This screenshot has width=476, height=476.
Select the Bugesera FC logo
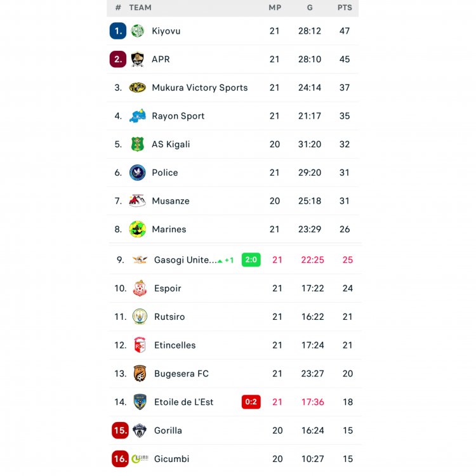click(140, 374)
